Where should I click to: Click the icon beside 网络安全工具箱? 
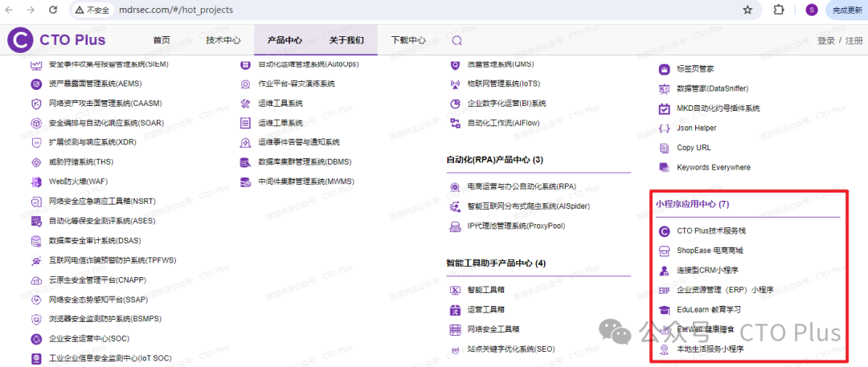tap(455, 328)
